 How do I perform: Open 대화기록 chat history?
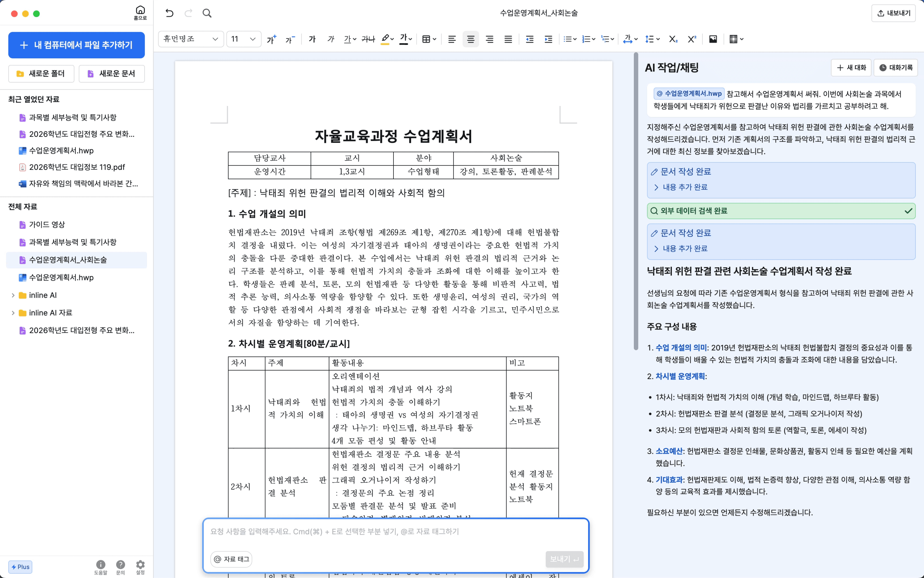pyautogui.click(x=896, y=68)
